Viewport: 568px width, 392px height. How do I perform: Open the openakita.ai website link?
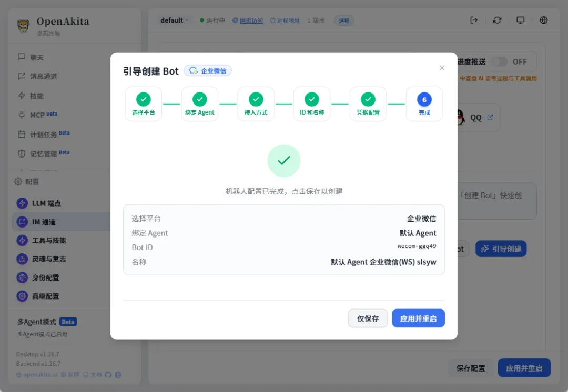tap(37, 375)
